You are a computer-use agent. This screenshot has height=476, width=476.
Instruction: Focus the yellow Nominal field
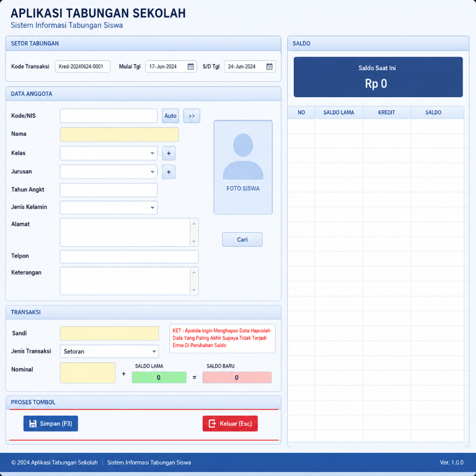pyautogui.click(x=88, y=373)
